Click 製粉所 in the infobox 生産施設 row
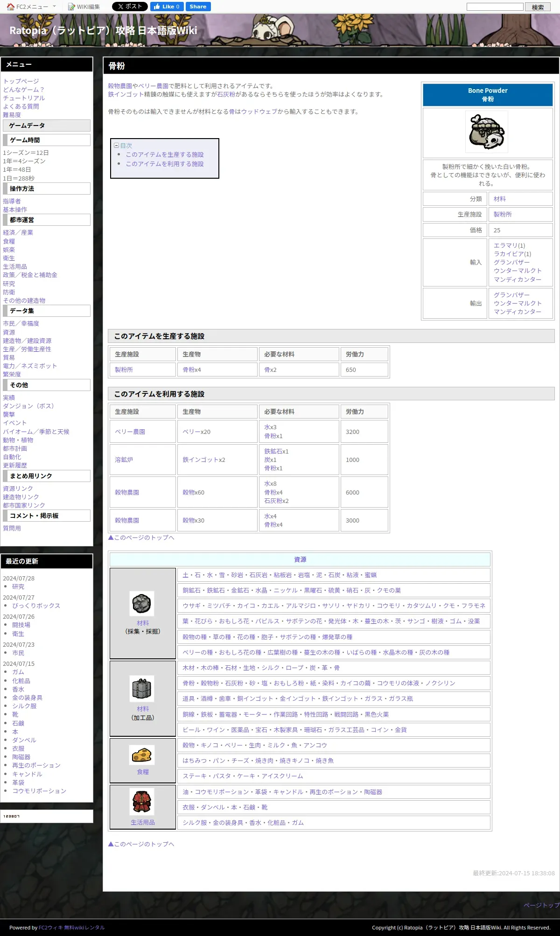 503,214
